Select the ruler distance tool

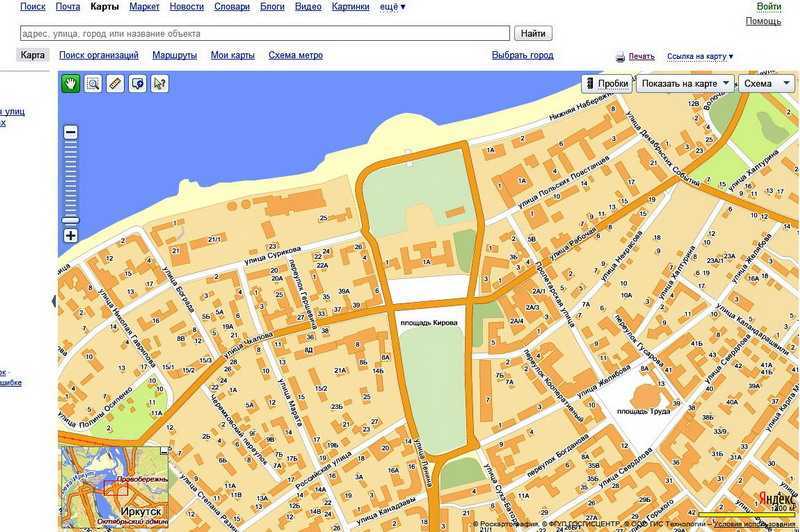pos(115,84)
